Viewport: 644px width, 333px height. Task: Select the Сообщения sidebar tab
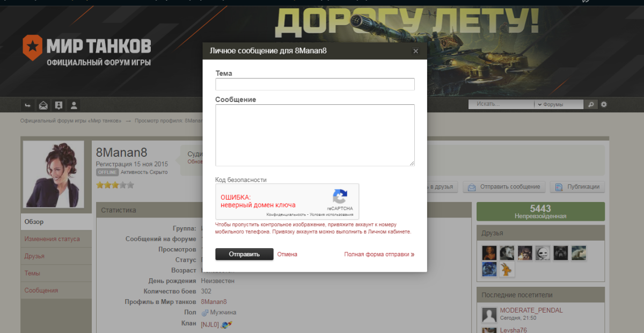(56, 291)
